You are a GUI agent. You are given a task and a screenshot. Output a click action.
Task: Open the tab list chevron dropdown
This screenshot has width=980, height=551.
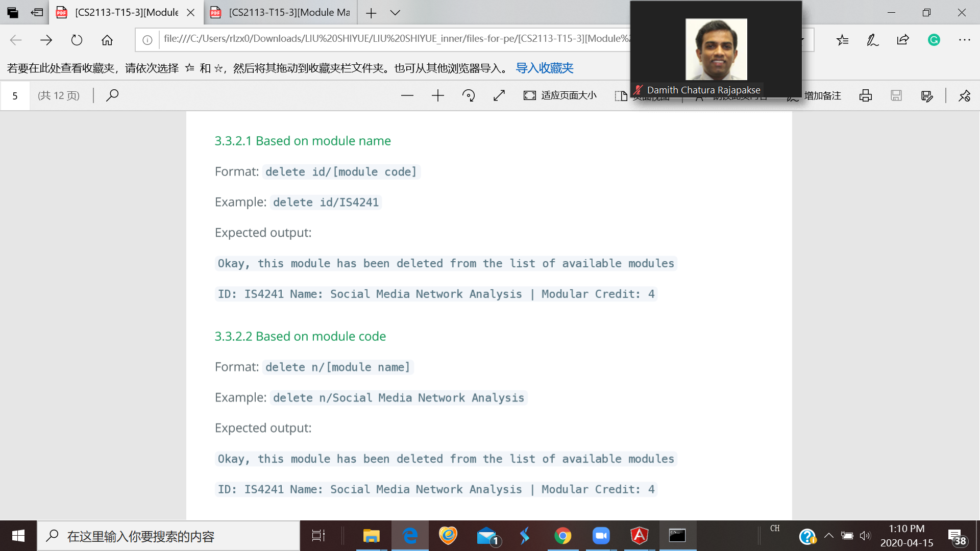click(x=395, y=13)
